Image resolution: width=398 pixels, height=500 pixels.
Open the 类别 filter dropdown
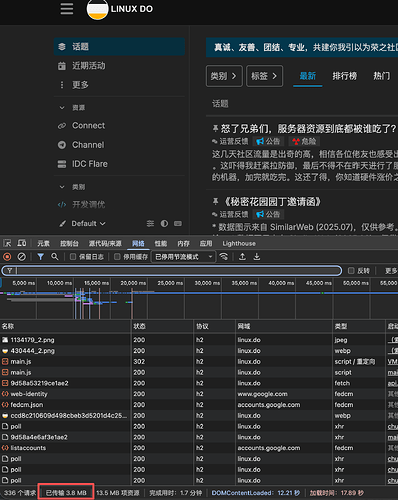(224, 76)
